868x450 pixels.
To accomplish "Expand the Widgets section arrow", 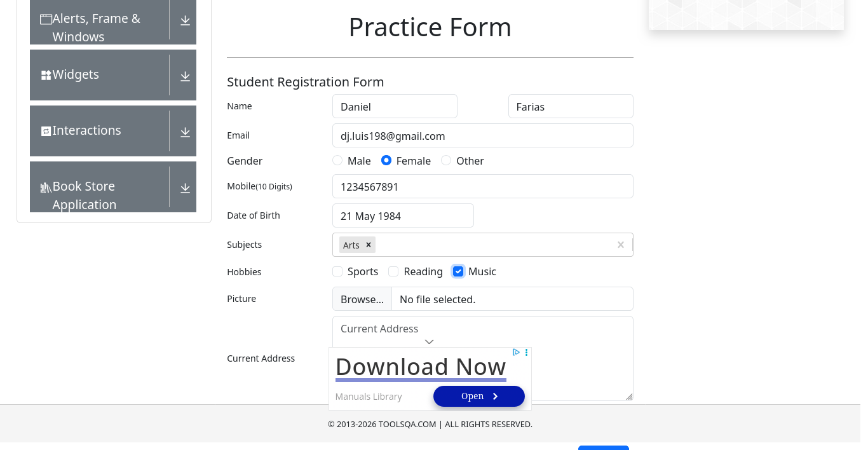I will coord(185,76).
